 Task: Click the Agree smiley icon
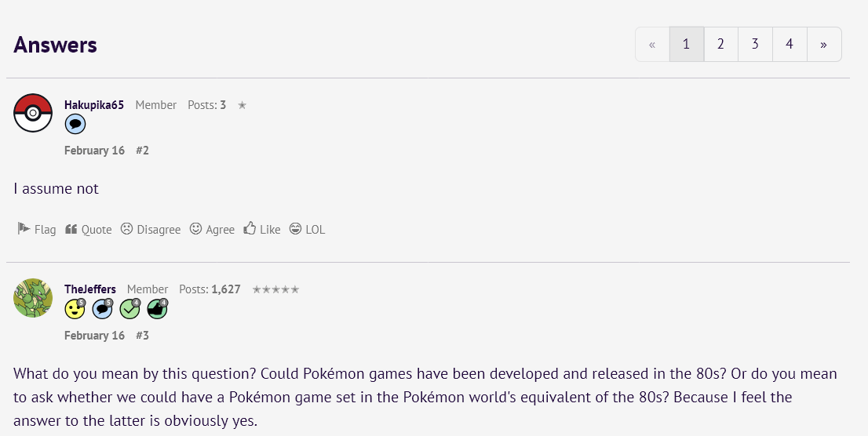(x=196, y=228)
